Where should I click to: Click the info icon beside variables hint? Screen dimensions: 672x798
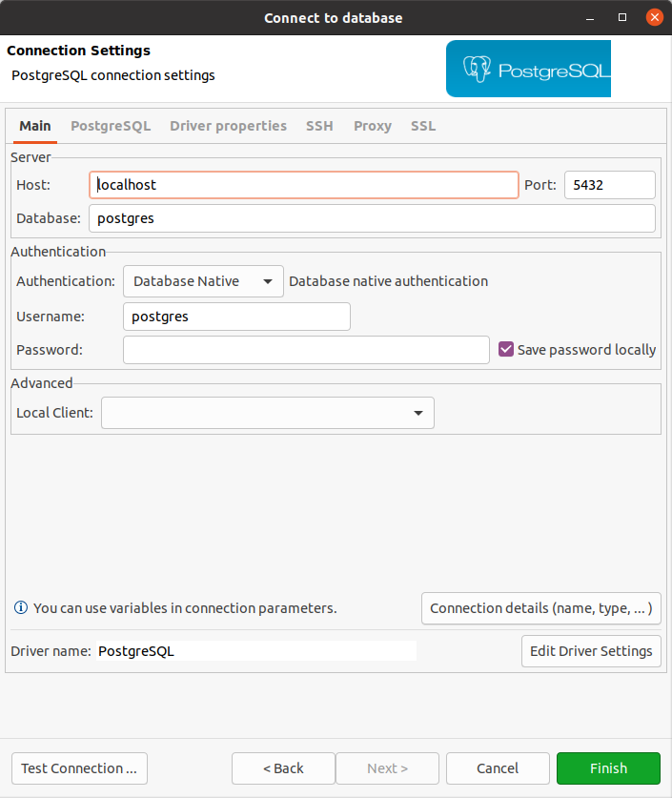[x=20, y=607]
